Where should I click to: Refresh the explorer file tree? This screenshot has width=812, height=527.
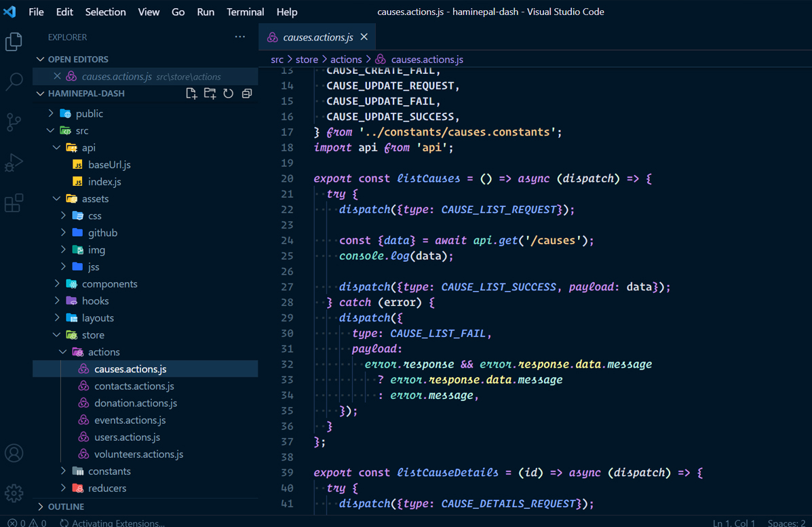pyautogui.click(x=228, y=94)
